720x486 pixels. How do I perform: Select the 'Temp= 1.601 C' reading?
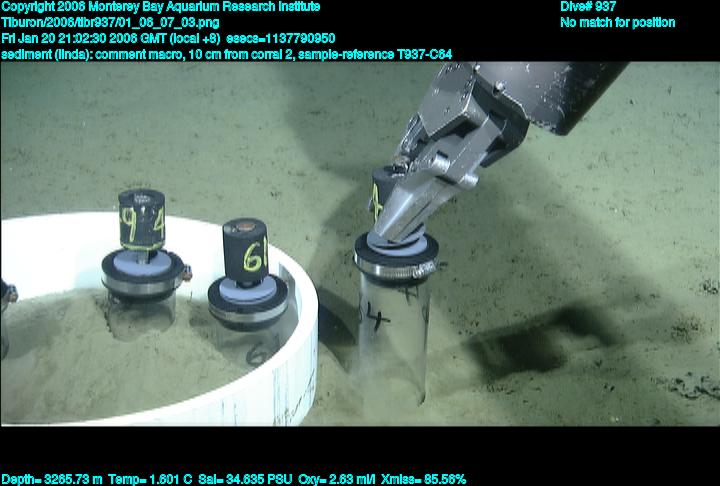[150, 480]
